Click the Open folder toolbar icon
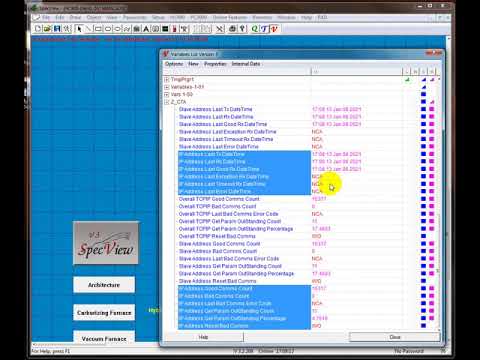Screen dimensions: 480x360 47,29
